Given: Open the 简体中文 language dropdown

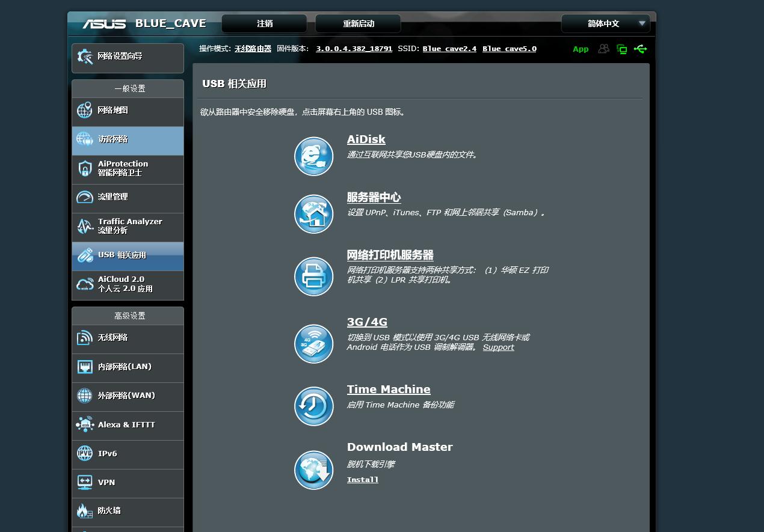Looking at the screenshot, I should point(606,23).
